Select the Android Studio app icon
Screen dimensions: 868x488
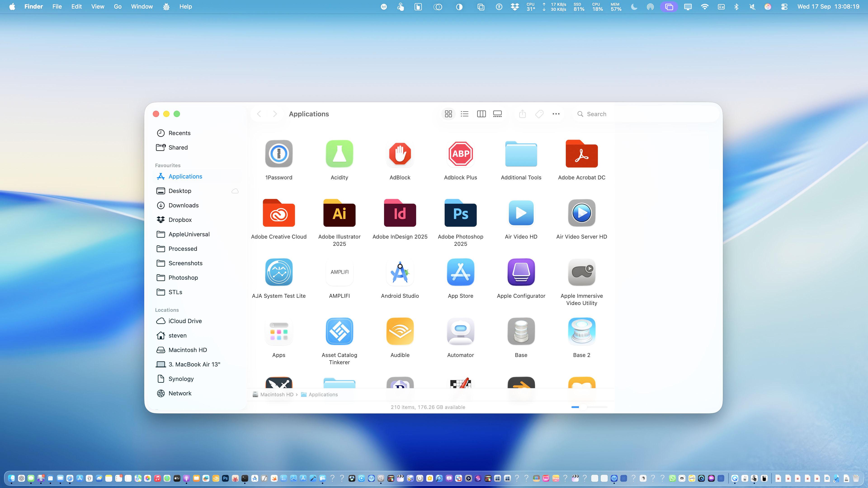400,272
